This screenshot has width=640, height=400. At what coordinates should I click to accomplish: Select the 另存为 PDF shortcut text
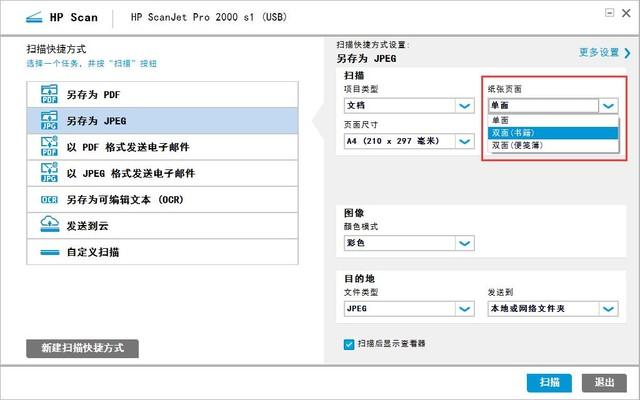(93, 95)
